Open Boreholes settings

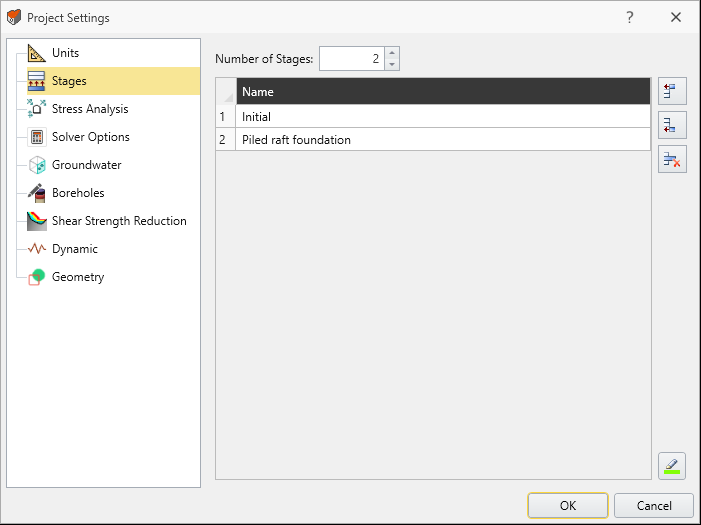pos(78,193)
